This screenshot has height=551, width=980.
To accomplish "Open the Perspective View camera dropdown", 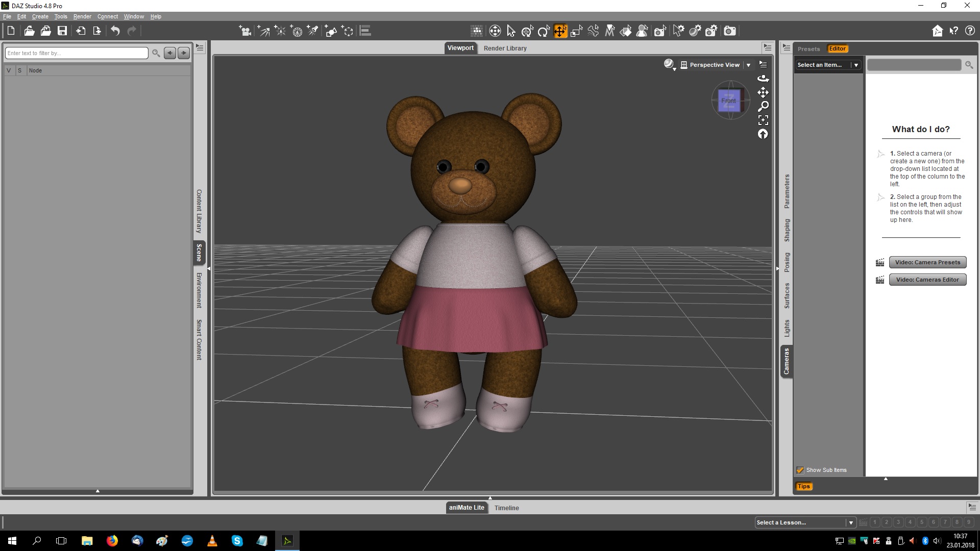I will coord(748,65).
